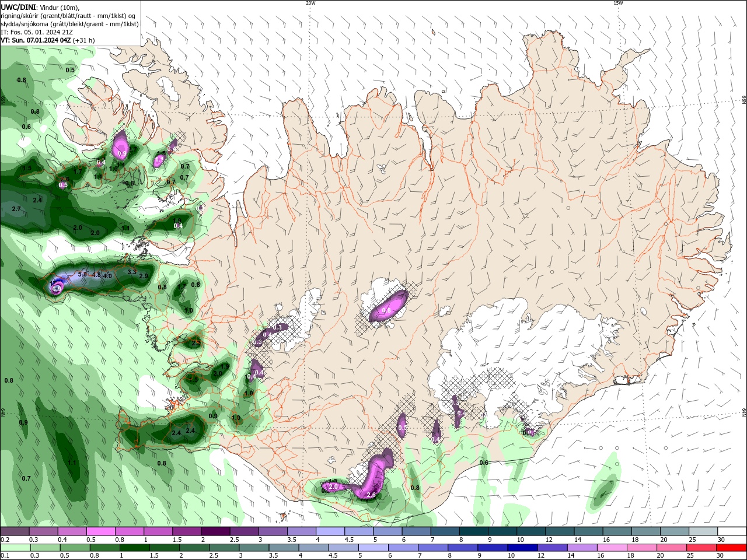Choose the hot pink 20 rain legend swatch
The height and width of the screenshot is (560, 747).
[671, 548]
